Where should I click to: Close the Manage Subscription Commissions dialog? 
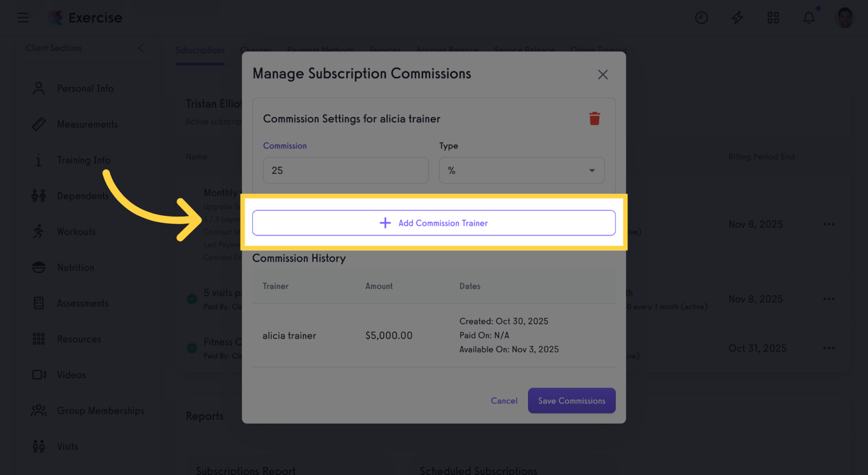[x=602, y=74]
